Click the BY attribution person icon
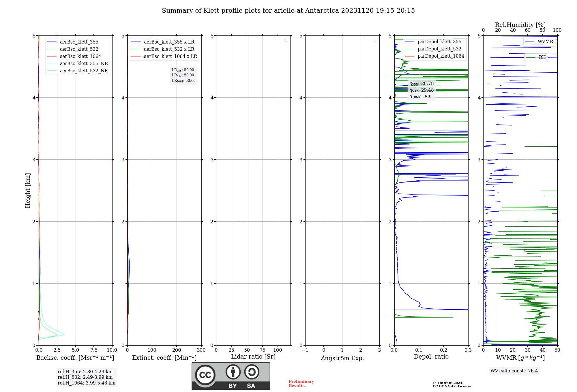 point(233,372)
